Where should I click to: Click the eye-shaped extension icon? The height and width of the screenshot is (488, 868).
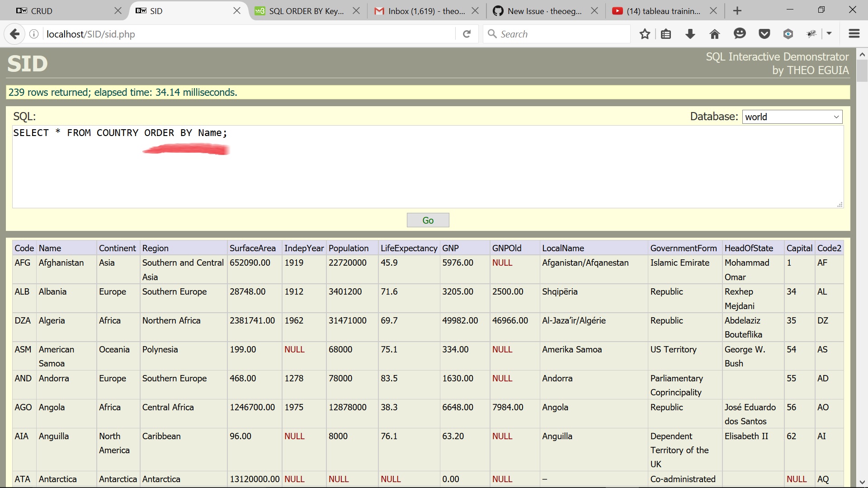pyautogui.click(x=788, y=34)
